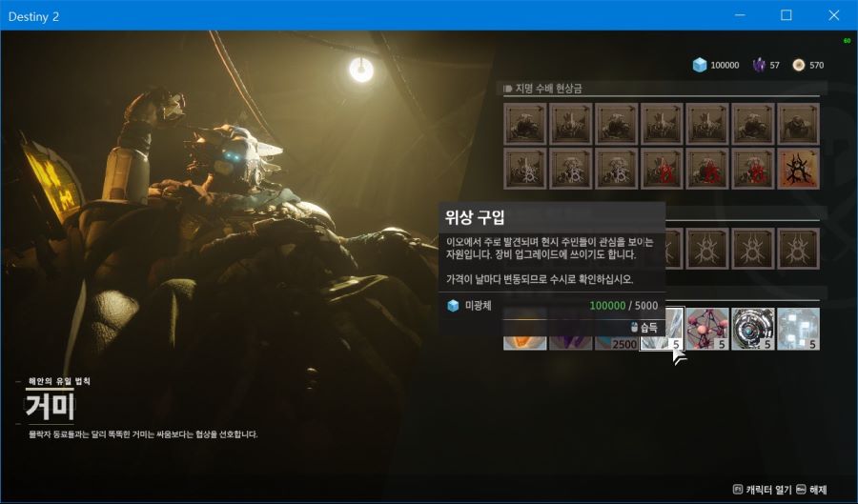The height and width of the screenshot is (504, 858).
Task: Buy the pale blue lattice material item
Action: pyautogui.click(x=798, y=329)
